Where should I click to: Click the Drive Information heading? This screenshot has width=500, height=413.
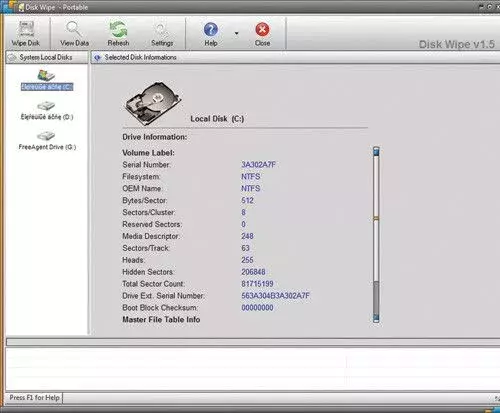click(x=155, y=137)
